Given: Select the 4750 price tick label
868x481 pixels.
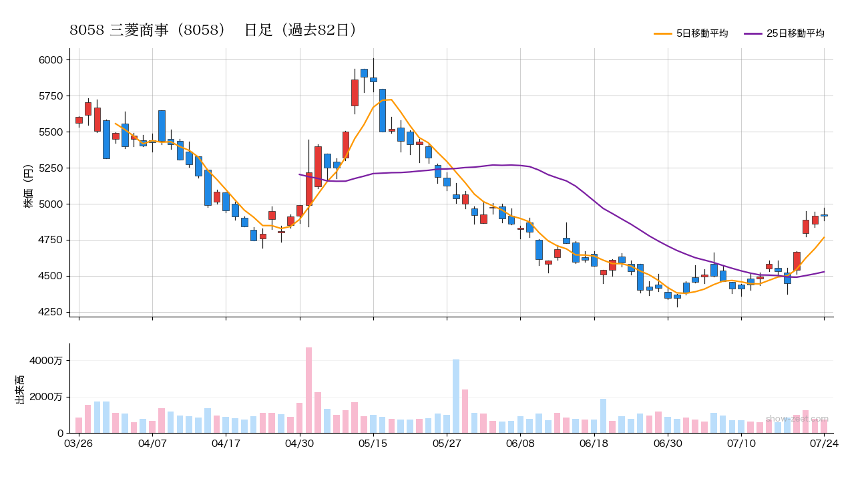Looking at the screenshot, I should coord(51,240).
